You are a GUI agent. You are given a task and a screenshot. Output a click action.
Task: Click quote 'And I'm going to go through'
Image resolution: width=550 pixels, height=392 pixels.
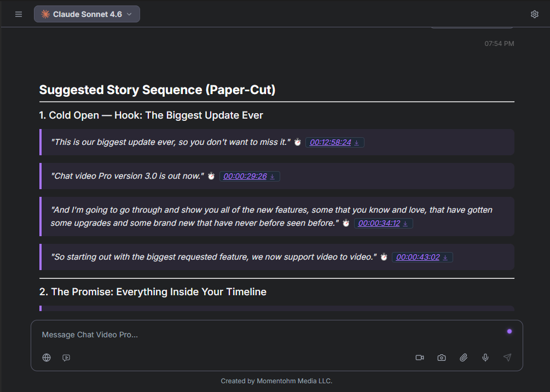[x=271, y=217]
